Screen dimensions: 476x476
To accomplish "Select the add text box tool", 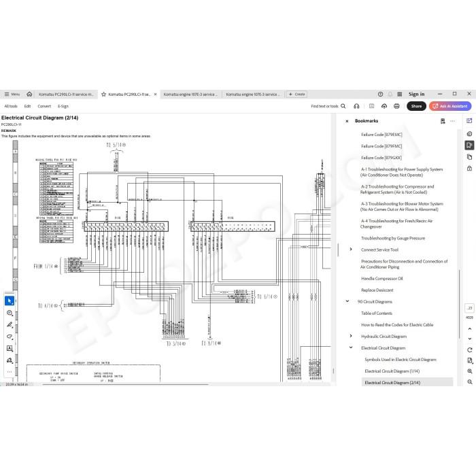I will coord(10,348).
